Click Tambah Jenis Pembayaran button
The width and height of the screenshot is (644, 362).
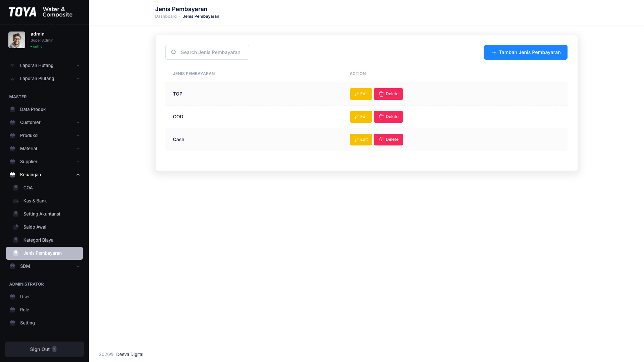click(526, 52)
